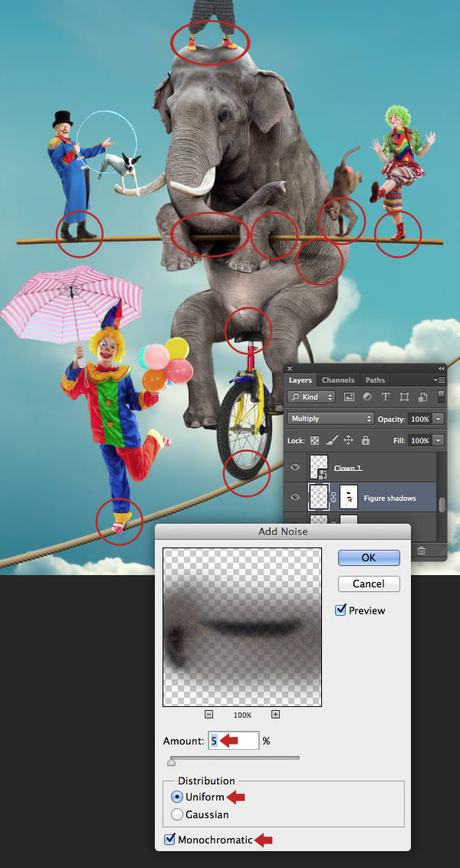Toggle the Preview checkbox in Add Noise
Image resolution: width=460 pixels, height=868 pixels.
pos(341,610)
